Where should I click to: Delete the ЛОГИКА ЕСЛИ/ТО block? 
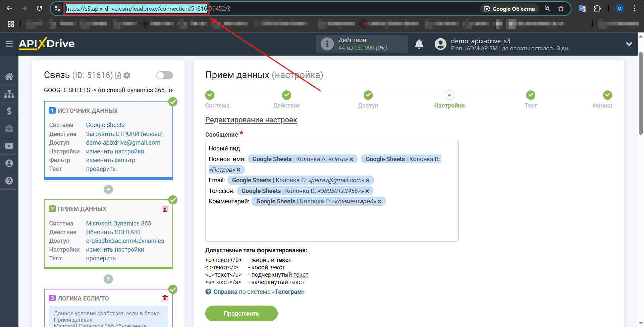(165, 298)
